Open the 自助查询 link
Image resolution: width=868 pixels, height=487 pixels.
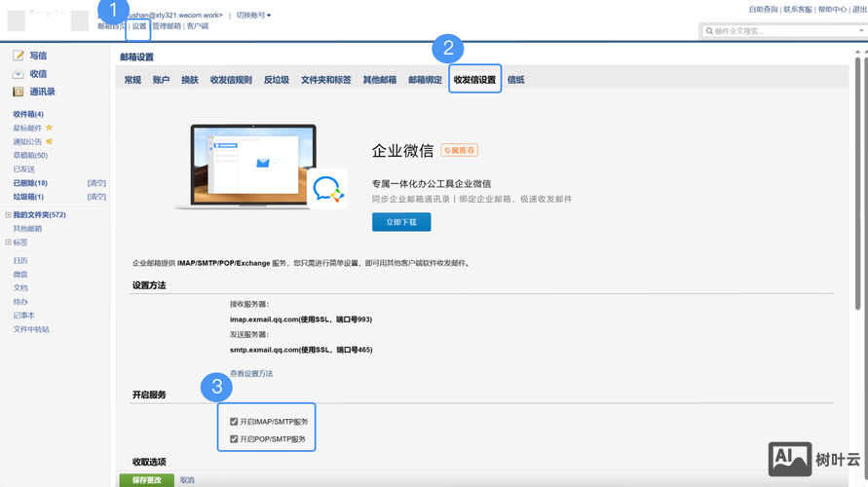click(764, 10)
